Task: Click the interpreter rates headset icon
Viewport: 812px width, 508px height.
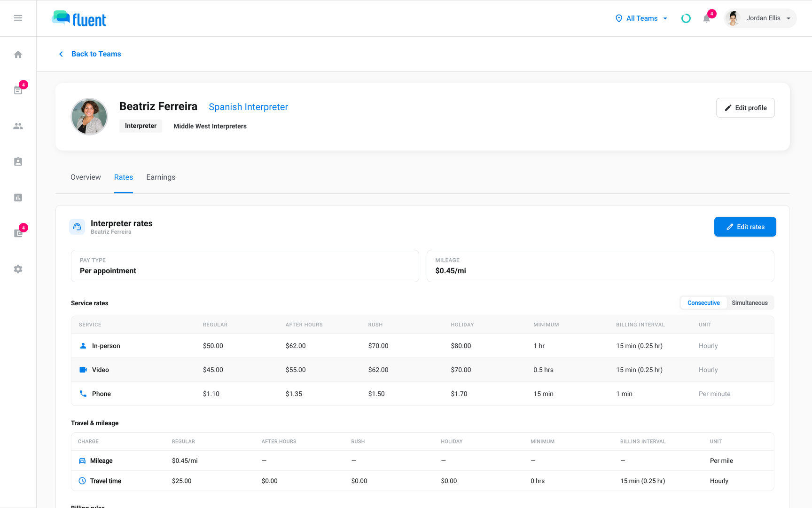Action: point(77,227)
